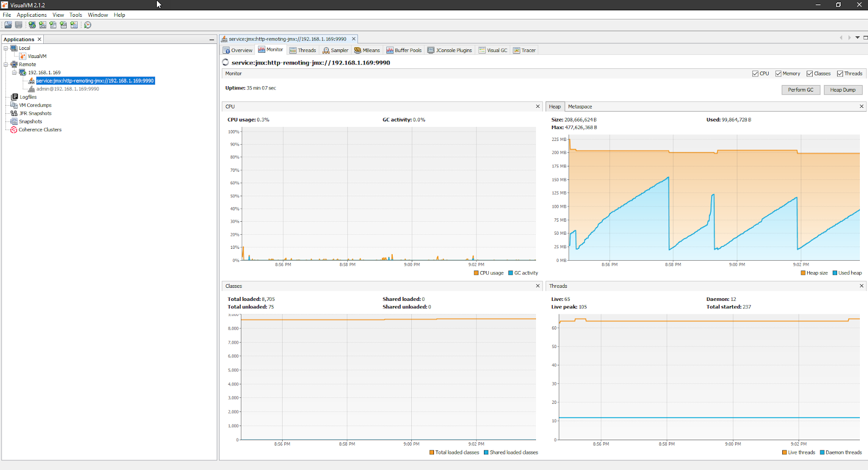Viewport: 868px width, 470px height.
Task: Close the Applications side panel tab
Action: point(39,39)
